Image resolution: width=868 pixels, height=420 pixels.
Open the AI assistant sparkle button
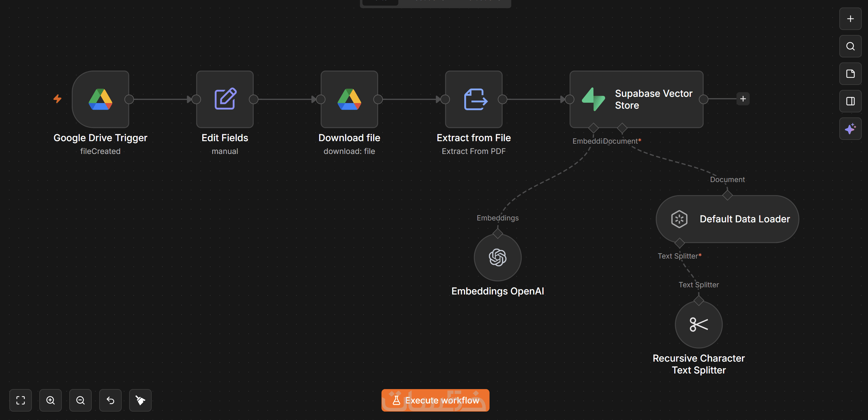click(x=851, y=129)
